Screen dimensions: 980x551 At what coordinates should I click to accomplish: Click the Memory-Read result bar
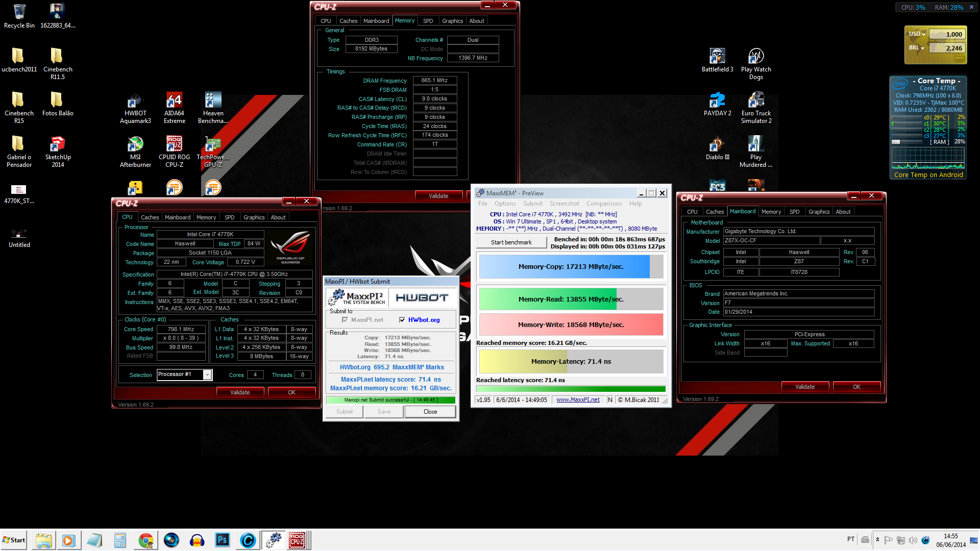pos(571,299)
